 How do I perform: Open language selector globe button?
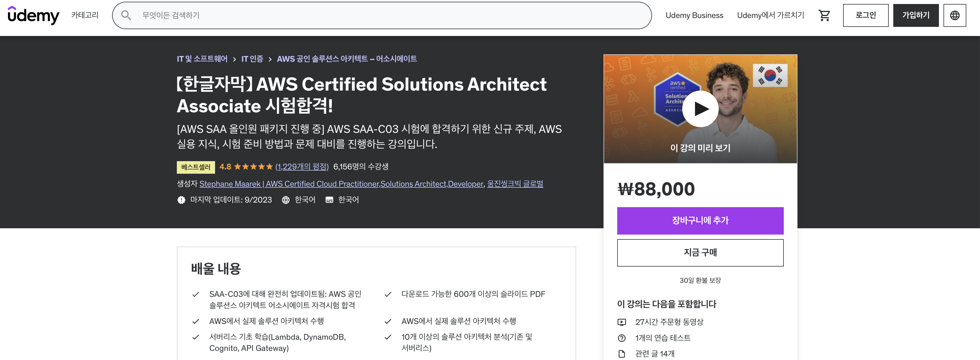point(955,15)
